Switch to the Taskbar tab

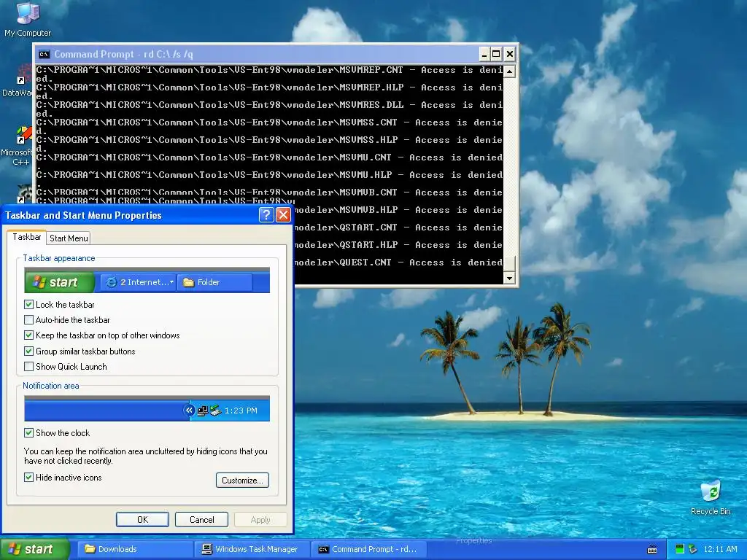(x=27, y=237)
